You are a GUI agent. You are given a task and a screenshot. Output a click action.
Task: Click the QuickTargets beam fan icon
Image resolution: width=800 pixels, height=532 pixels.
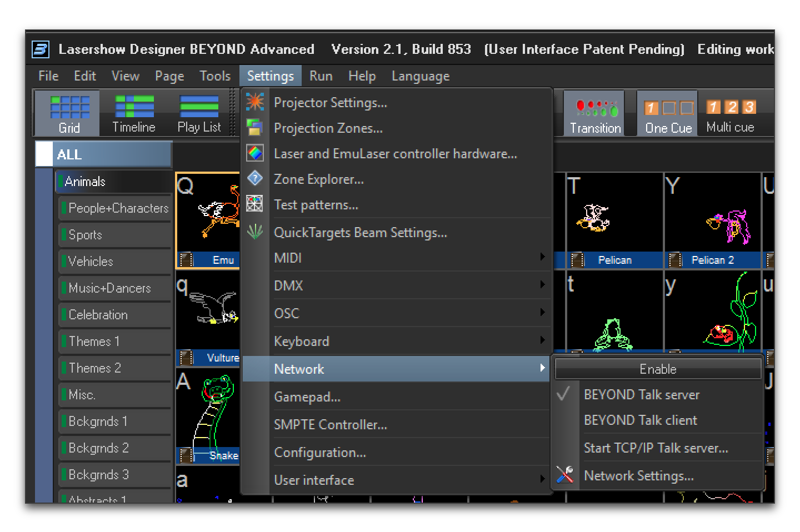tap(255, 232)
